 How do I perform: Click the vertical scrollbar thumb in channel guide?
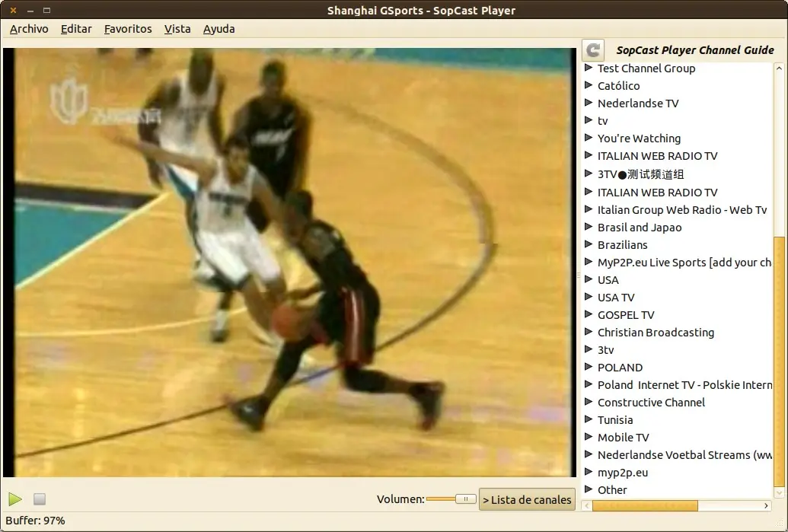click(x=780, y=362)
